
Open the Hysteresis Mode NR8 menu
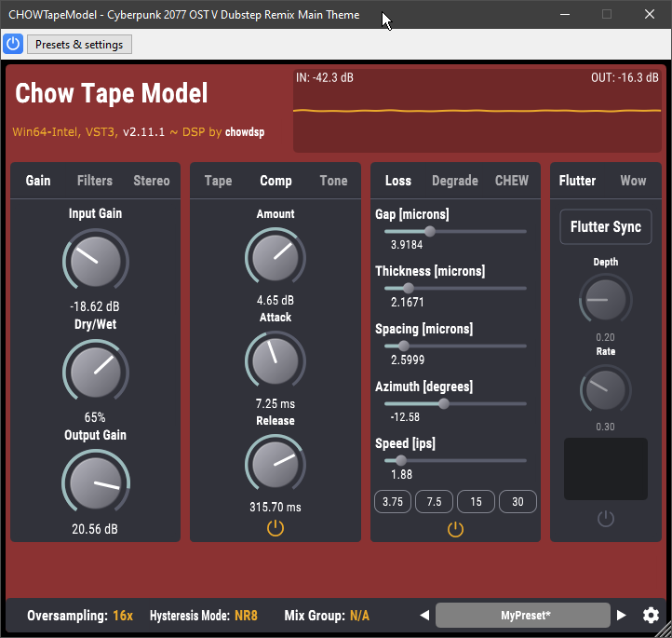[204, 616]
